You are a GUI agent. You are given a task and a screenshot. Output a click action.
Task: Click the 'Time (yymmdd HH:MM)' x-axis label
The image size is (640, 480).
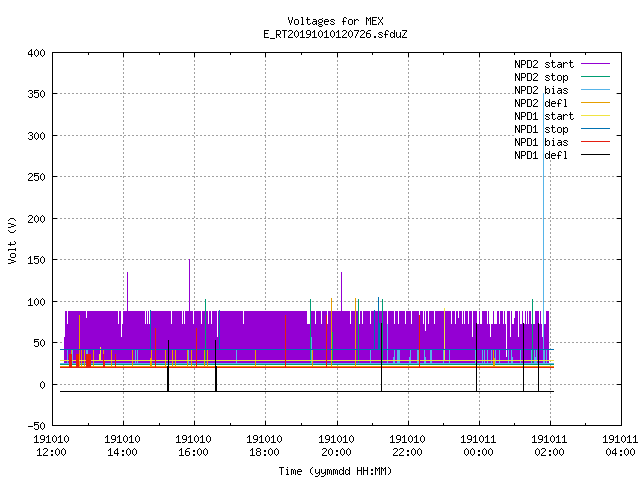tap(335, 471)
